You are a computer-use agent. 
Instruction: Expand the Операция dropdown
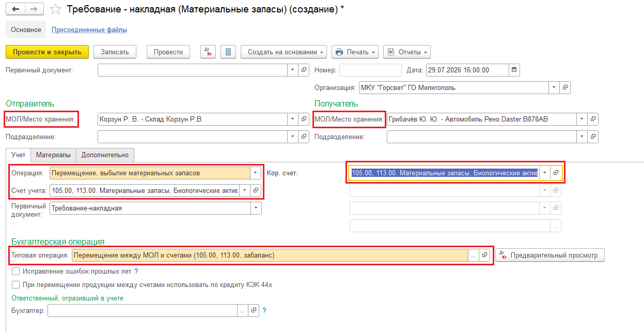pyautogui.click(x=256, y=173)
